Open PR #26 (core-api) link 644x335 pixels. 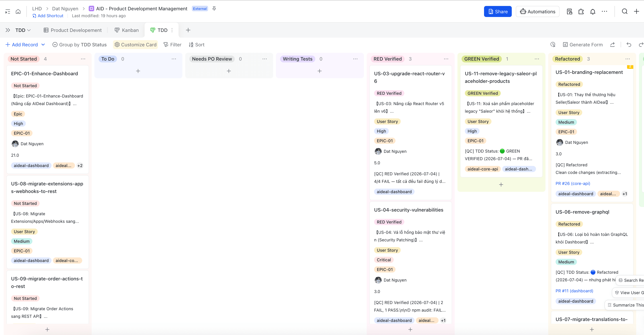click(573, 184)
